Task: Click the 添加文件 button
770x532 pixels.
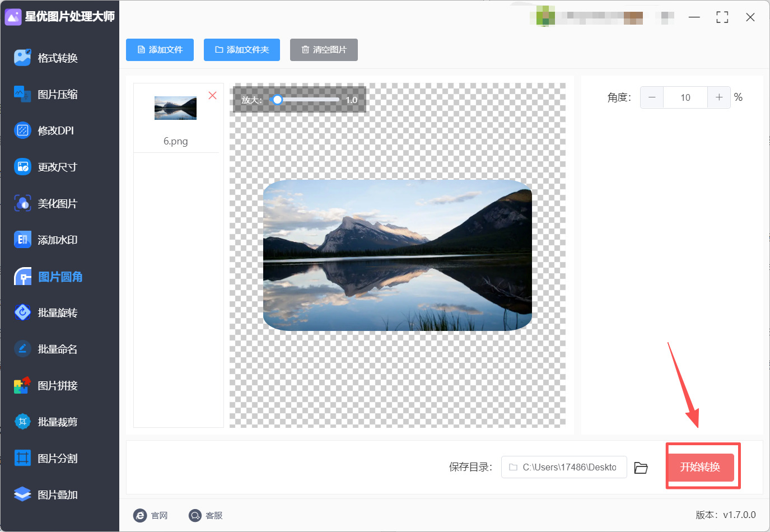Action: click(160, 50)
